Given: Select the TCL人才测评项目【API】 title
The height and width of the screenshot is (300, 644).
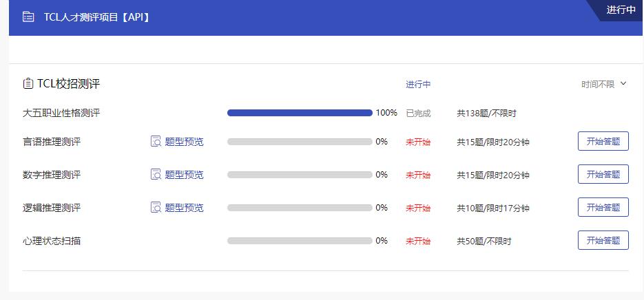Looking at the screenshot, I should [96, 17].
